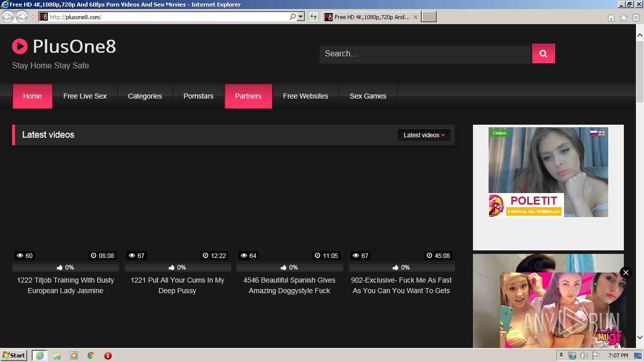Open the Tools gear icon
This screenshot has width=644, height=362.
pos(635,18)
